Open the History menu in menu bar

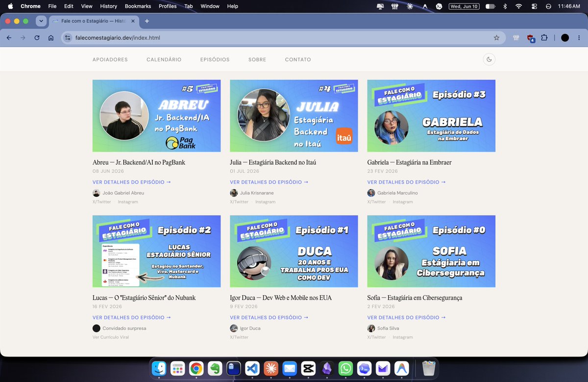click(108, 6)
